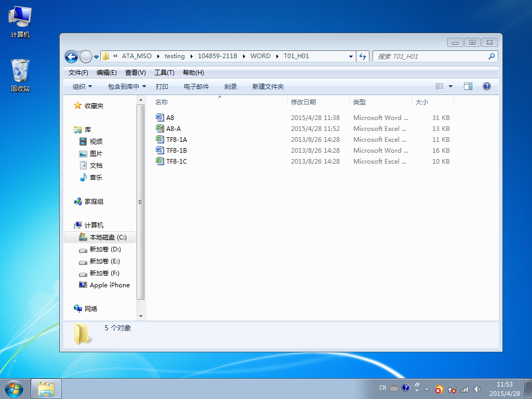This screenshot has width=532, height=399.
Task: Click the 13 KB size cell
Action: click(x=441, y=129)
